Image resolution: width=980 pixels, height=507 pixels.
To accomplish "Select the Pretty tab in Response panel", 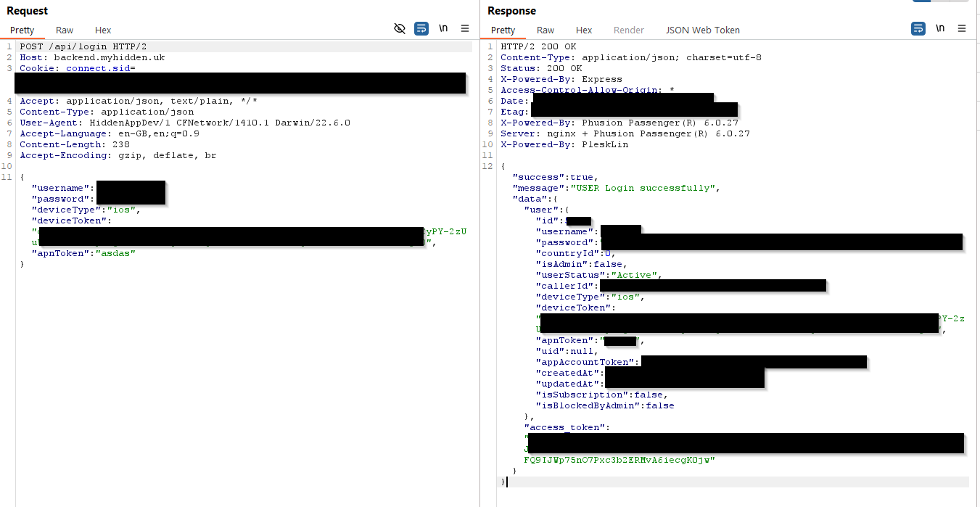I will (x=503, y=30).
